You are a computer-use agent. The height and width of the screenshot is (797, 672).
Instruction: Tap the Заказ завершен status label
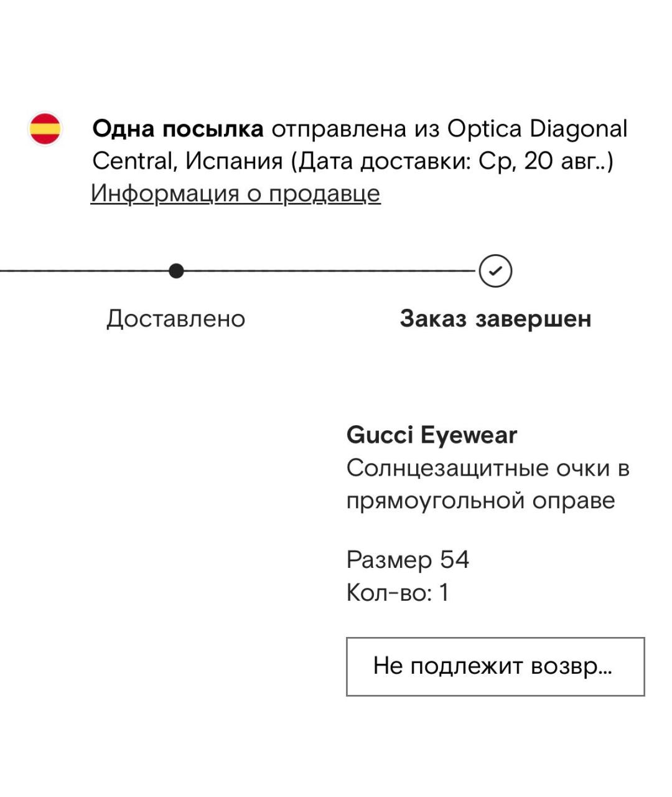click(495, 319)
